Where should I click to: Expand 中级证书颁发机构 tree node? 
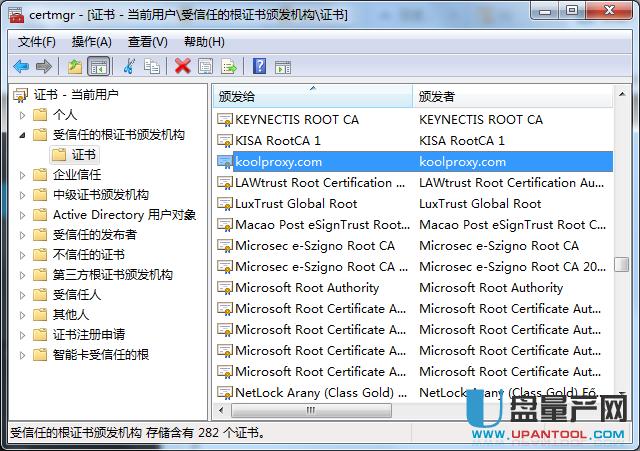click(x=22, y=195)
